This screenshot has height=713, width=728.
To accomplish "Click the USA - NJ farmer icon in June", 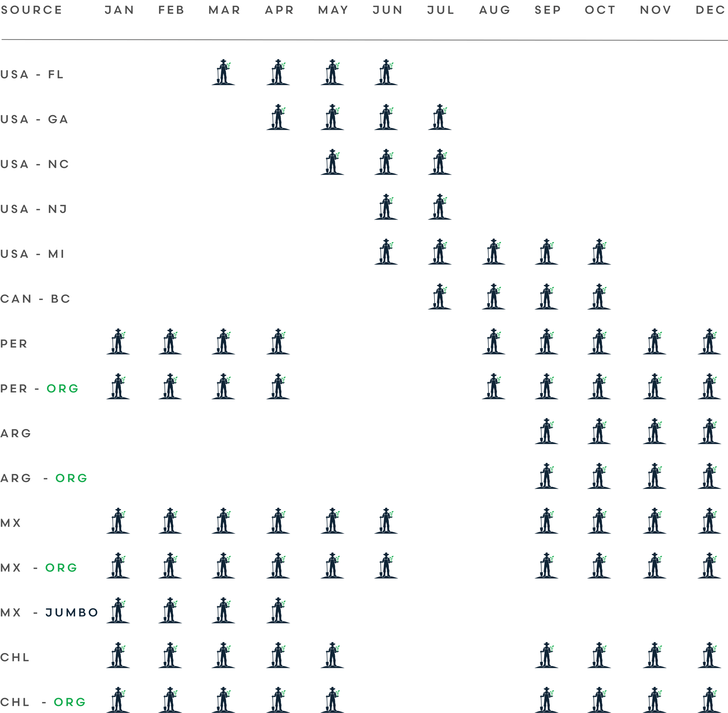I will (386, 207).
